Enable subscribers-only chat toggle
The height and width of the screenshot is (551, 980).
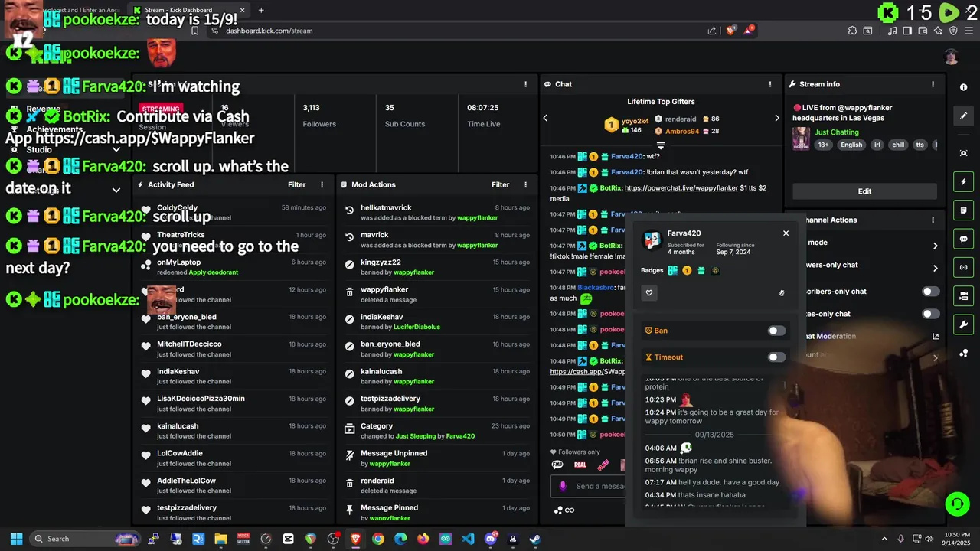point(930,292)
